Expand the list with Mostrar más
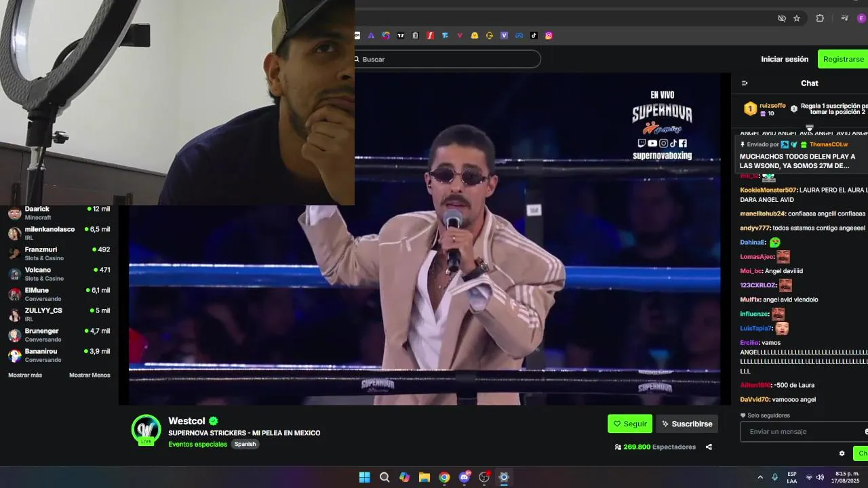 click(25, 375)
